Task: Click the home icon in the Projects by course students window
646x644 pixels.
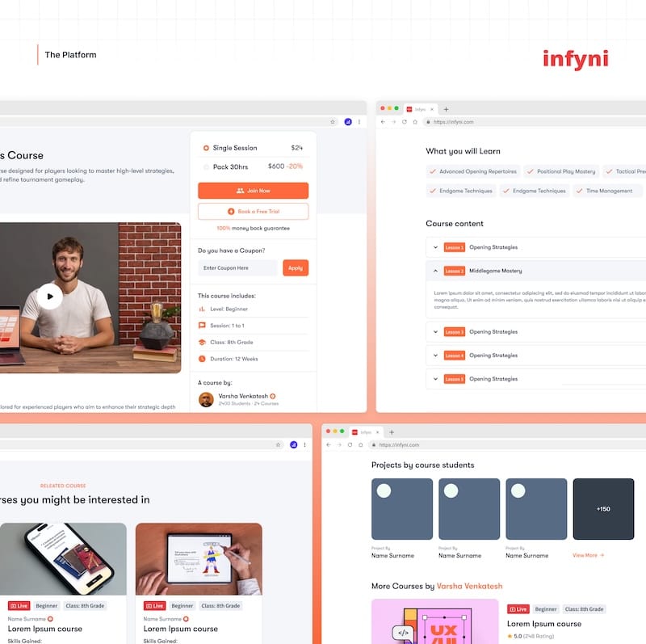Action: (x=360, y=445)
